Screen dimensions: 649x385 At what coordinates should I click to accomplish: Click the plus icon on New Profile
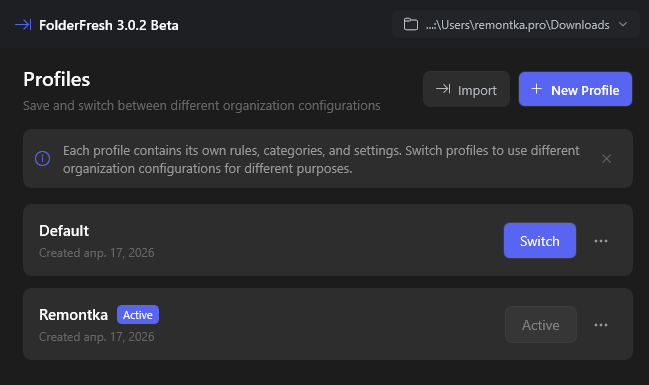[x=536, y=89]
